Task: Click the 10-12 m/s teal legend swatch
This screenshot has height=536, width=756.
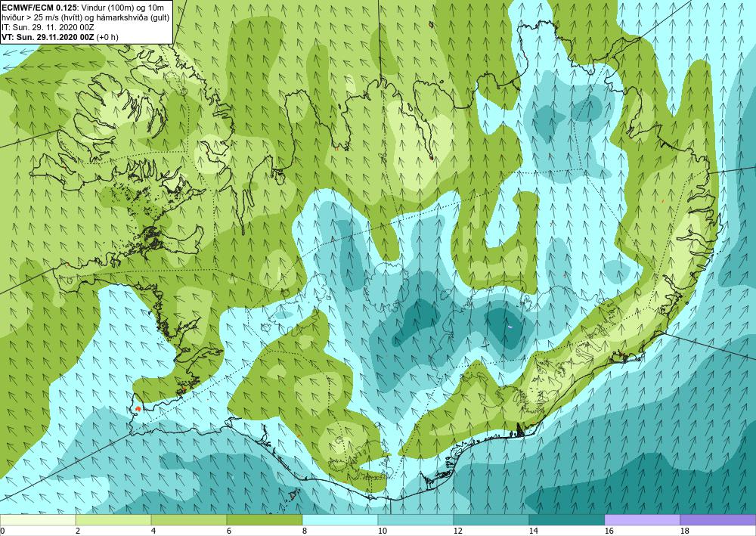Action: (x=416, y=519)
